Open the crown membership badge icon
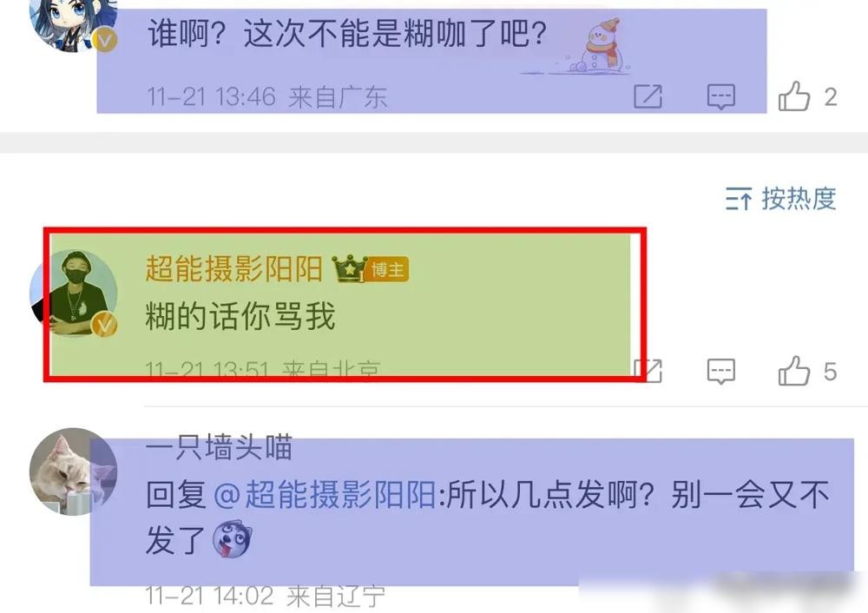The height and width of the screenshot is (613, 868). click(349, 268)
